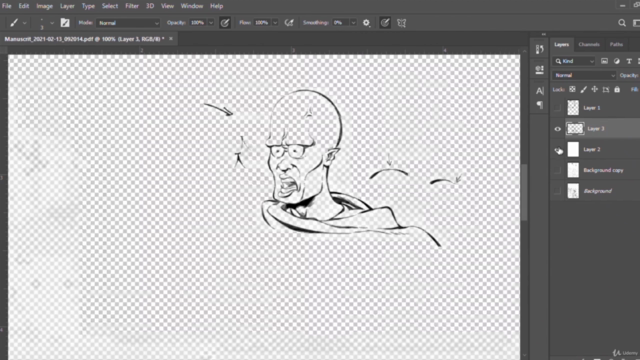This screenshot has width=640, height=360.
Task: Lock layer position
Action: tap(595, 89)
